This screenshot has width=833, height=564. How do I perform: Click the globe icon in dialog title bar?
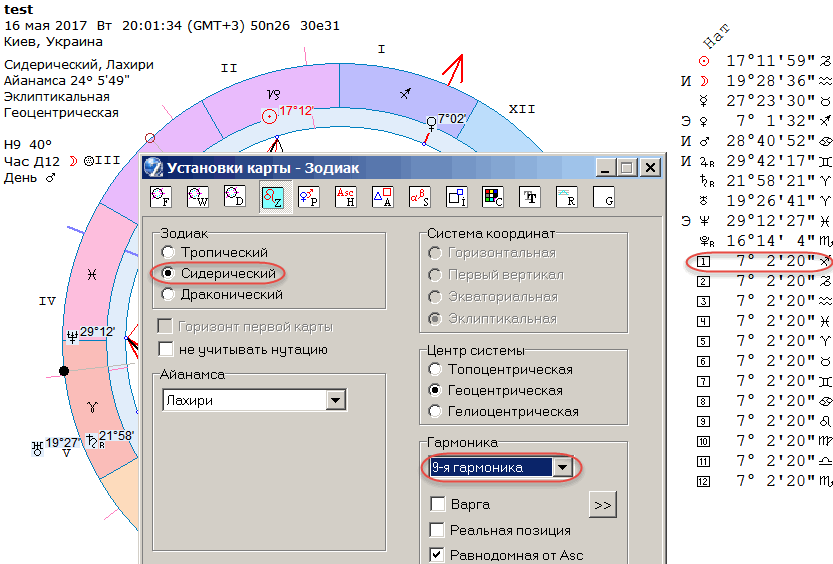(154, 167)
